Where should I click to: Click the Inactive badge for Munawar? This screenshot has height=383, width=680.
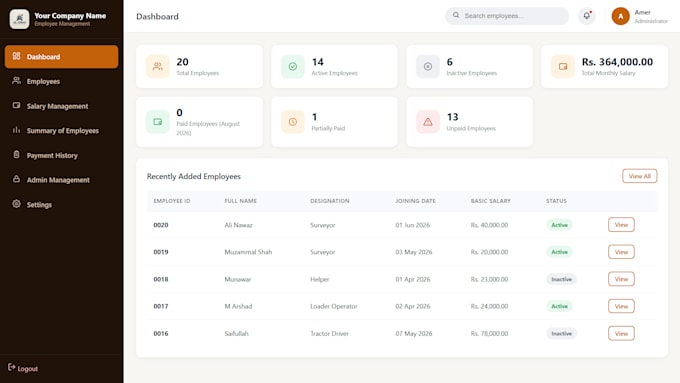(x=562, y=279)
